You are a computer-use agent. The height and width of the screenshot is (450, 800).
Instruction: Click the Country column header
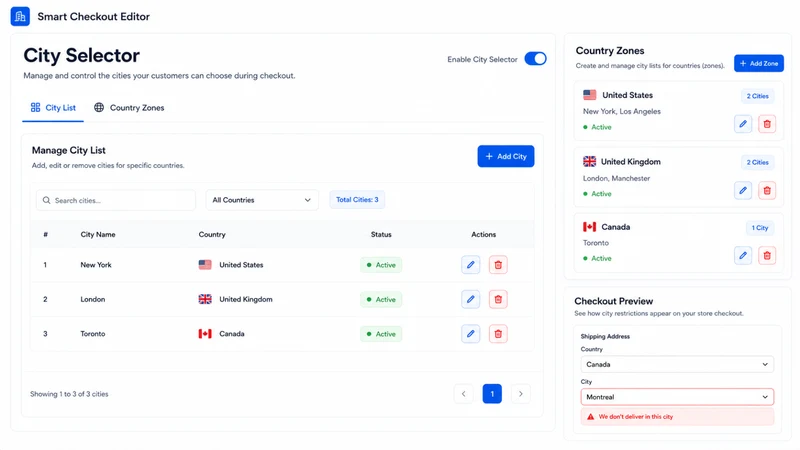click(212, 234)
